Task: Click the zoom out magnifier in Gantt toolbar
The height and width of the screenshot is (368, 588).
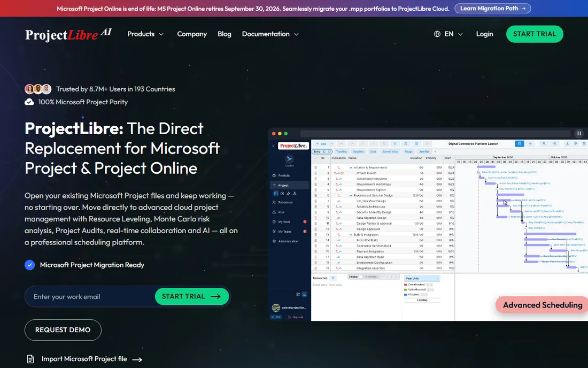Action: click(x=555, y=144)
